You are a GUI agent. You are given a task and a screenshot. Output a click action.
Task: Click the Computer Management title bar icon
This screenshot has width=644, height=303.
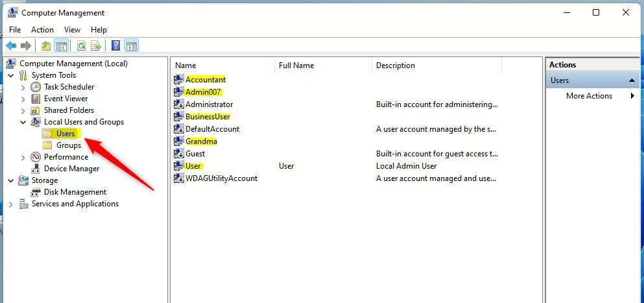tap(13, 12)
